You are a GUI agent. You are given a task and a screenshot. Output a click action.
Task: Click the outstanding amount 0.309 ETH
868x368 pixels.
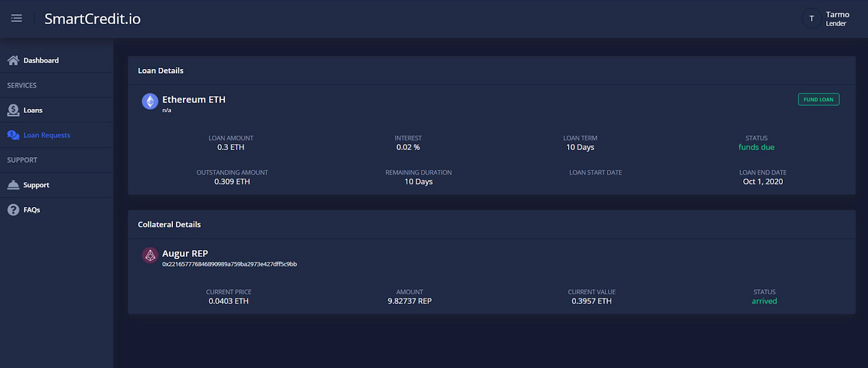click(232, 182)
